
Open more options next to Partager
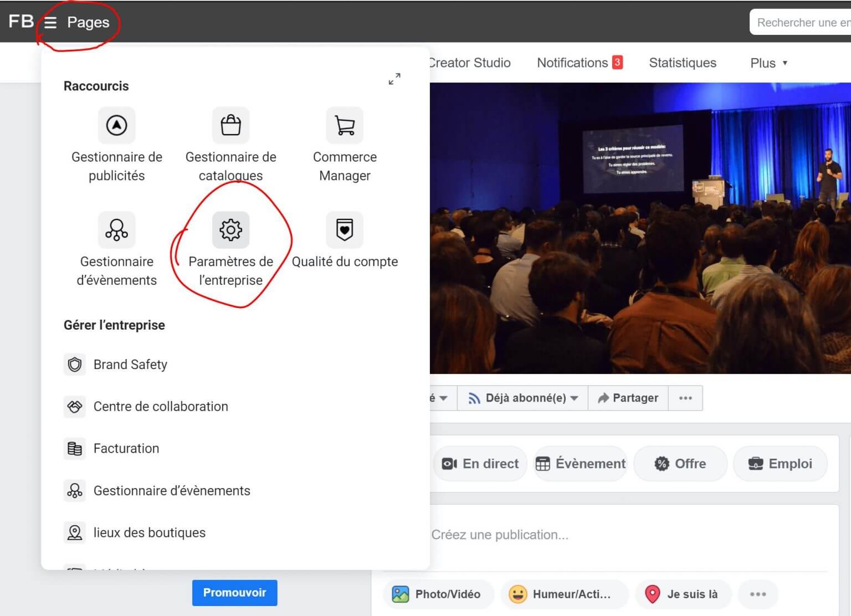click(x=685, y=398)
